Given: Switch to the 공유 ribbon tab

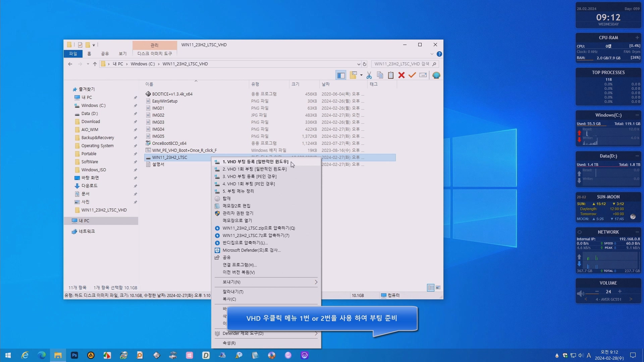Looking at the screenshot, I should (x=105, y=54).
